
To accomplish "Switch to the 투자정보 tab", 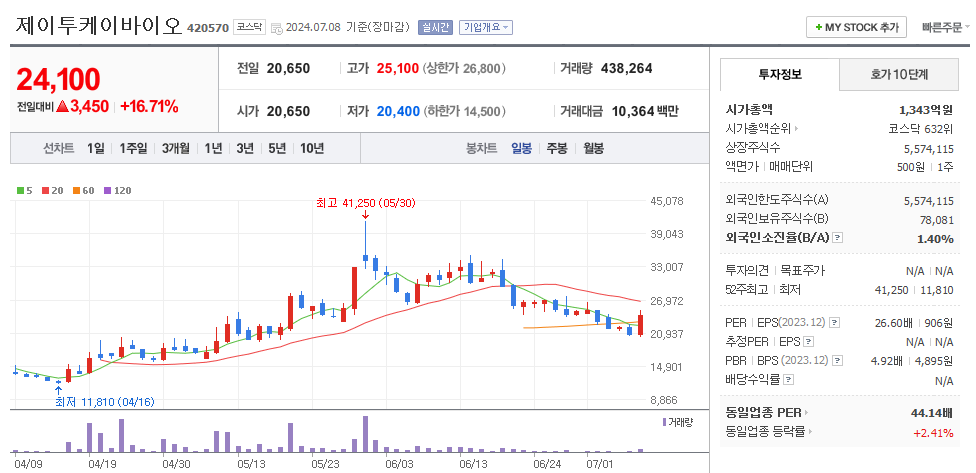I will pyautogui.click(x=779, y=75).
